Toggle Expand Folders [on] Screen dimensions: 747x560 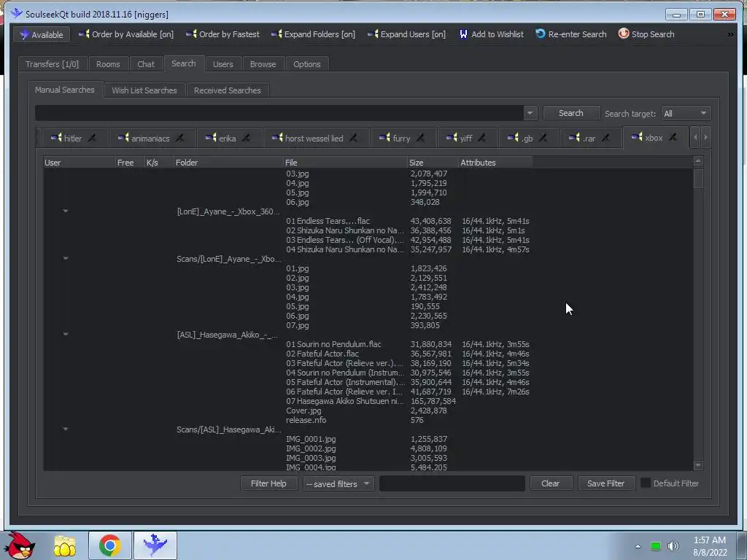pyautogui.click(x=313, y=34)
